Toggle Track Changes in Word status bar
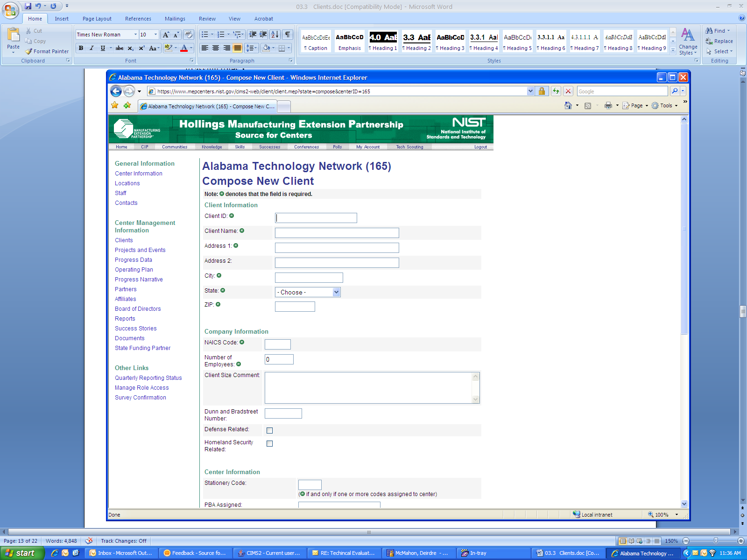This screenshot has height=560, width=747. [124, 541]
